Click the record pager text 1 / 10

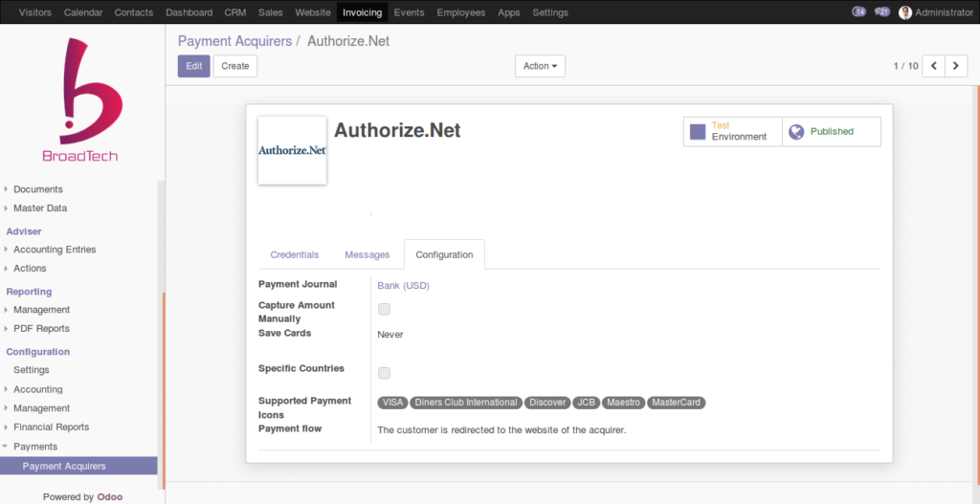[x=905, y=66]
